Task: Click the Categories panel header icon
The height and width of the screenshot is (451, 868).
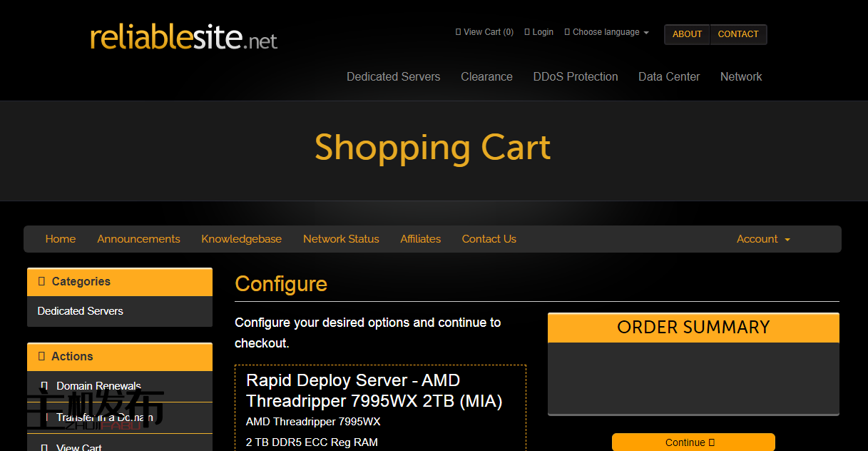Action: pyautogui.click(x=41, y=281)
